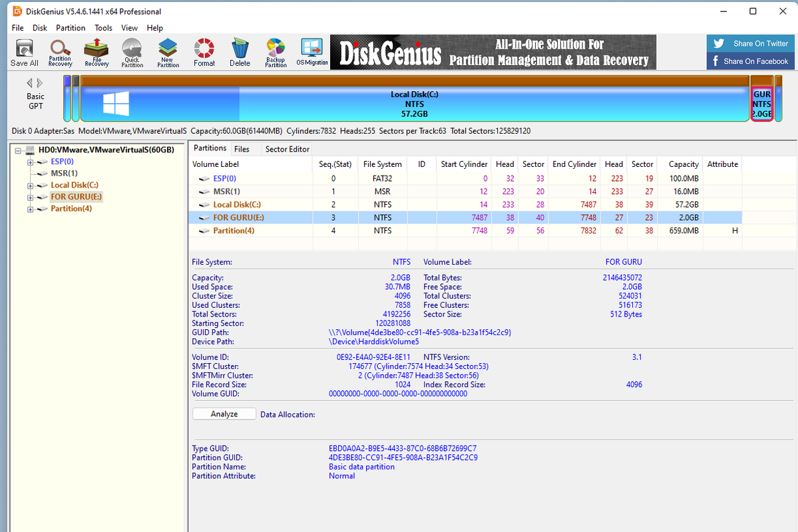
Task: Start the OS Migration tool
Action: [x=312, y=53]
